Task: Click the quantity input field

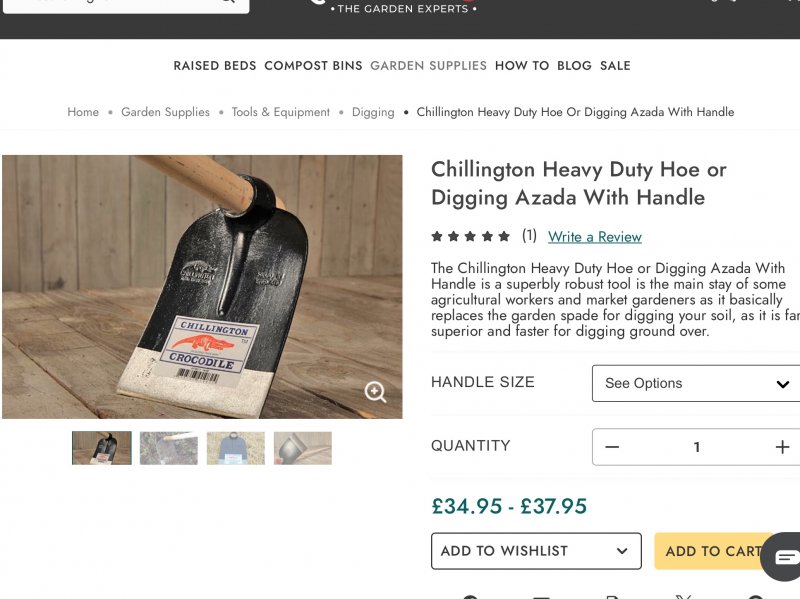Action: [697, 447]
